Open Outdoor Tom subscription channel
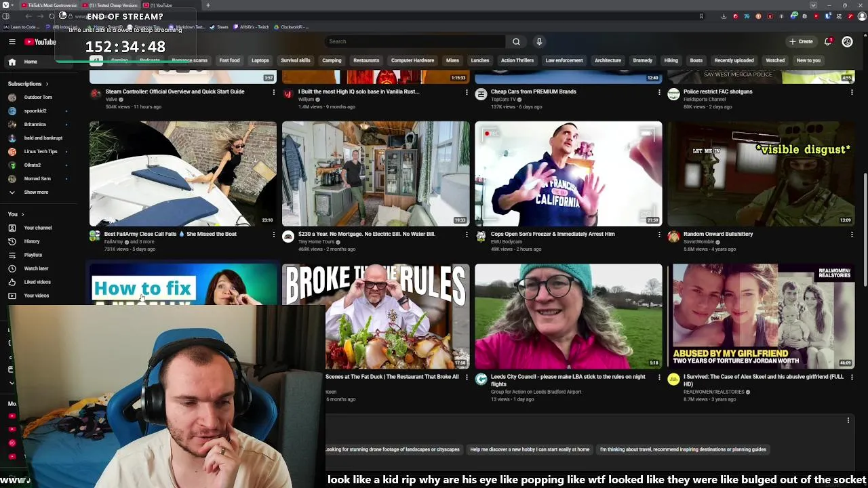 click(x=38, y=97)
